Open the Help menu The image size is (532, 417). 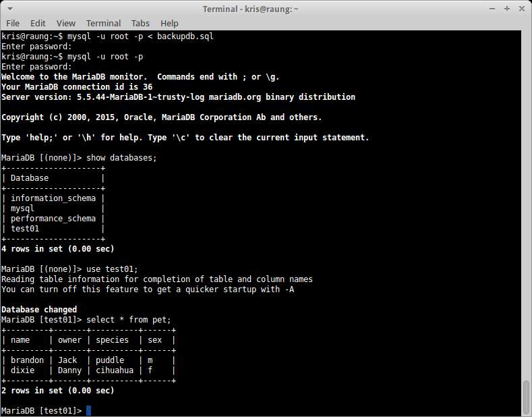coord(169,23)
